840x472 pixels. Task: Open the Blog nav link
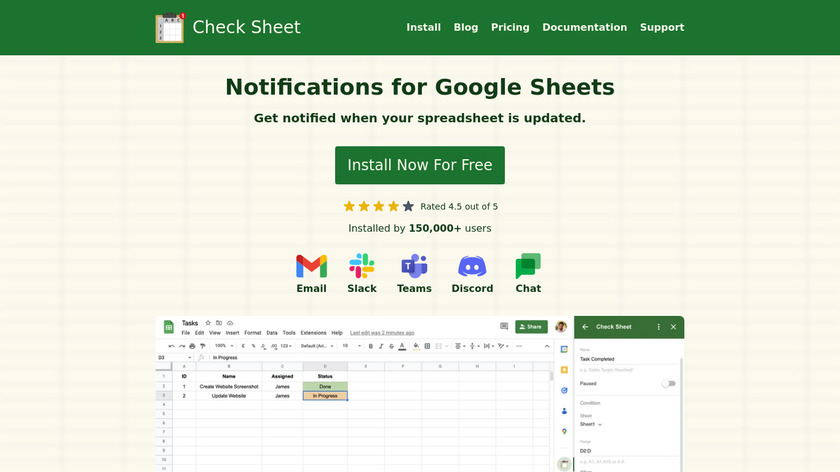[x=466, y=27]
